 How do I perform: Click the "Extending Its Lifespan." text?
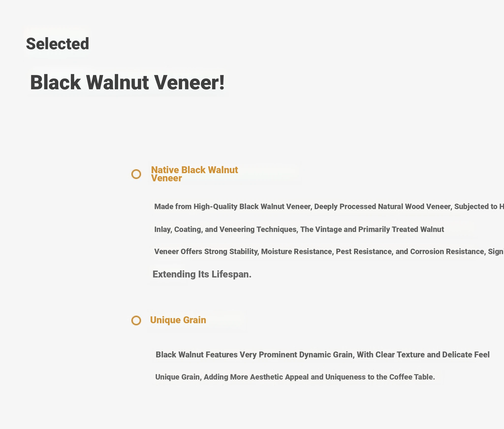point(202,274)
